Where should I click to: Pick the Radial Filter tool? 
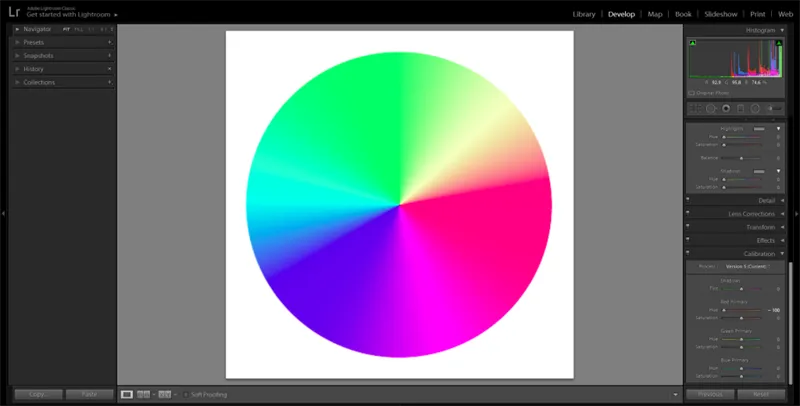[755, 108]
